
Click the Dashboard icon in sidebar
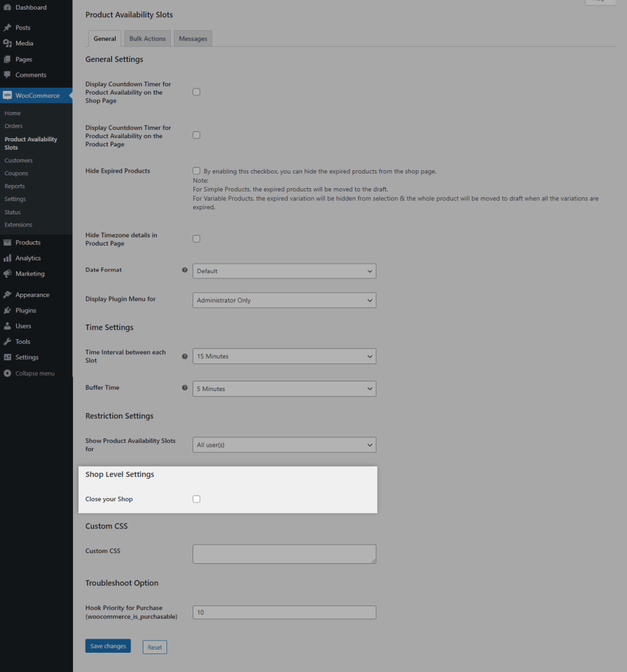point(8,8)
